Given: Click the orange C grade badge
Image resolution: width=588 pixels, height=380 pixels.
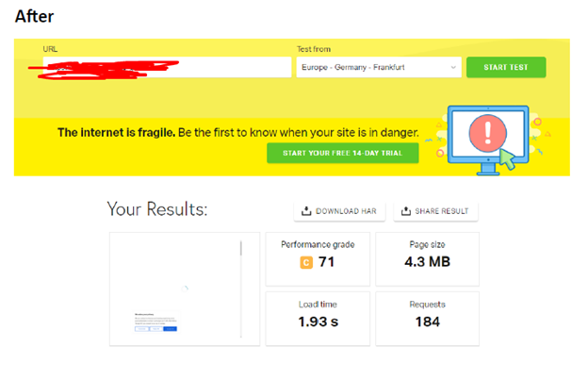Looking at the screenshot, I should [x=305, y=262].
